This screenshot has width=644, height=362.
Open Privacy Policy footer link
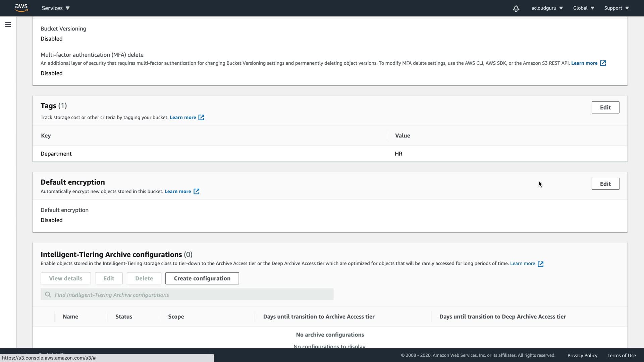point(582,355)
